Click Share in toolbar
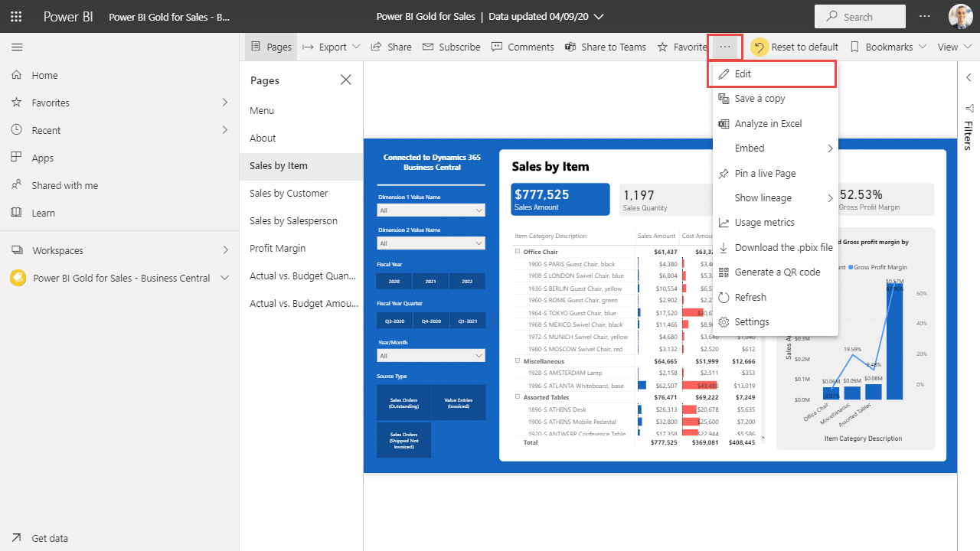This screenshot has width=980, height=551. click(391, 47)
